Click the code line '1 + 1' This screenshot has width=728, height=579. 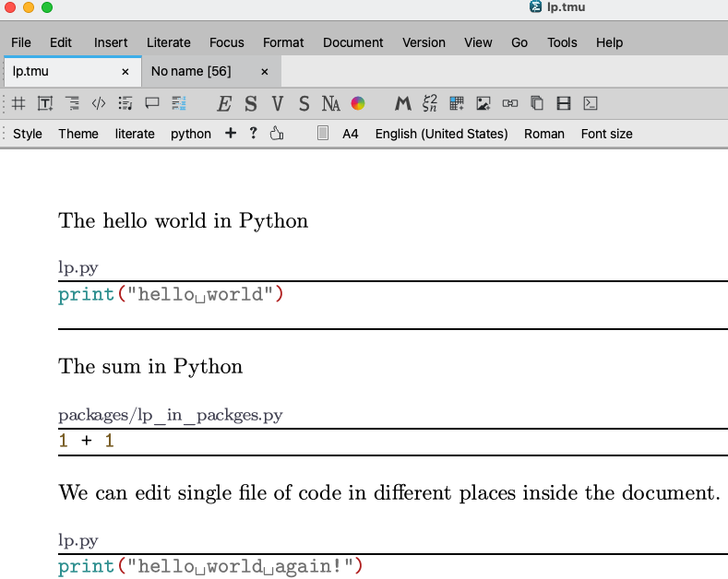(x=87, y=441)
